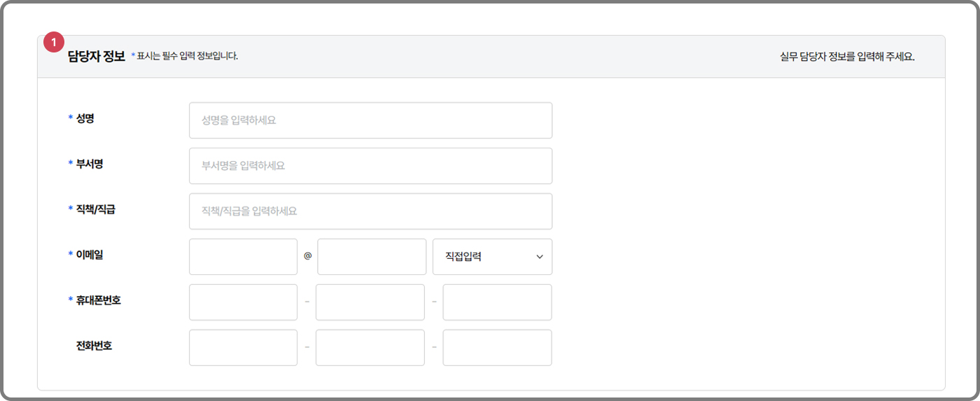Click first 휴대폰번호 mobile number box

coord(243,302)
